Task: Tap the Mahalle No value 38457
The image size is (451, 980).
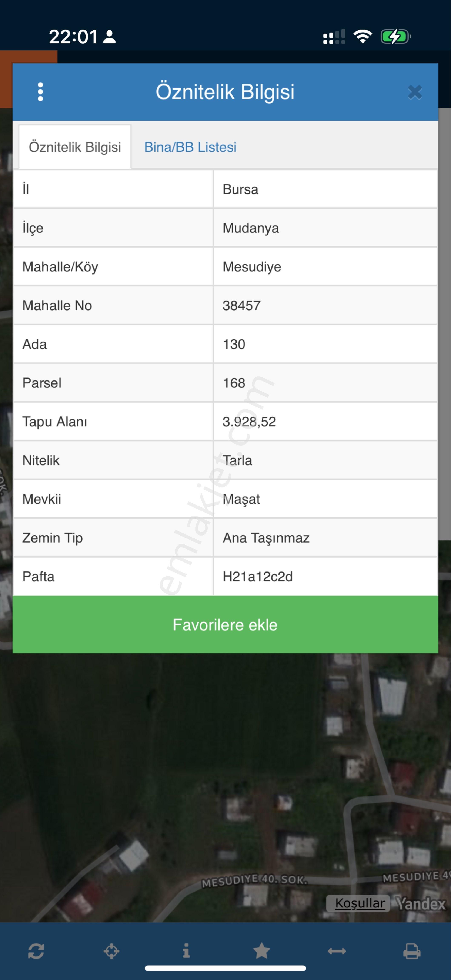Action: pos(242,305)
